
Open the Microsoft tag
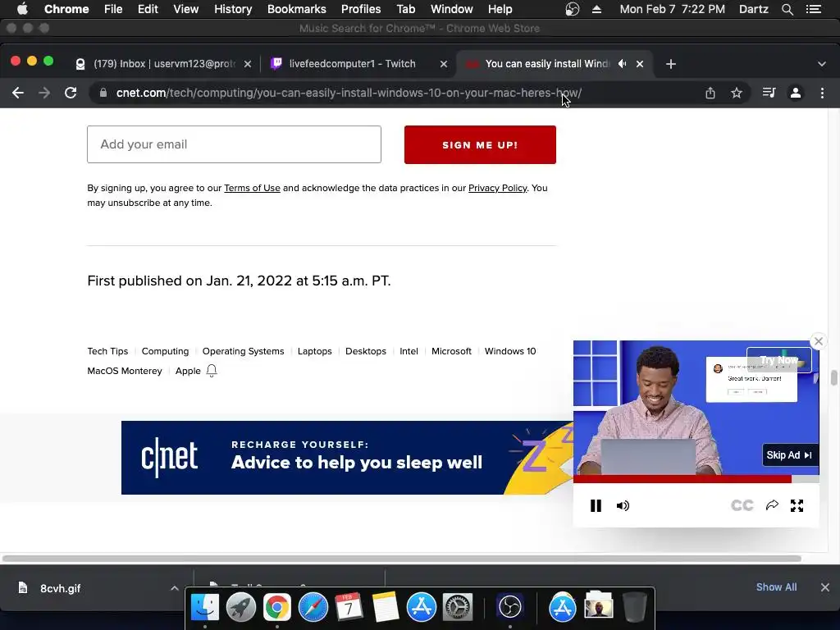point(452,351)
